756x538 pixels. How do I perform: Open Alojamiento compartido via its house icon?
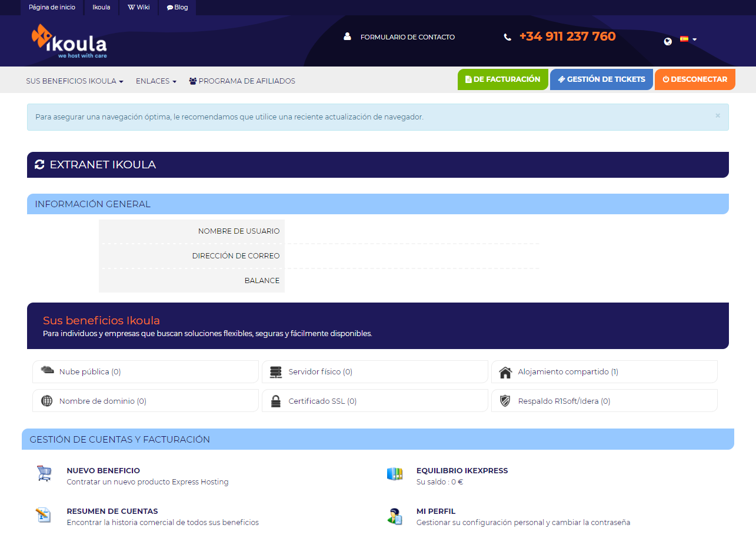(505, 371)
